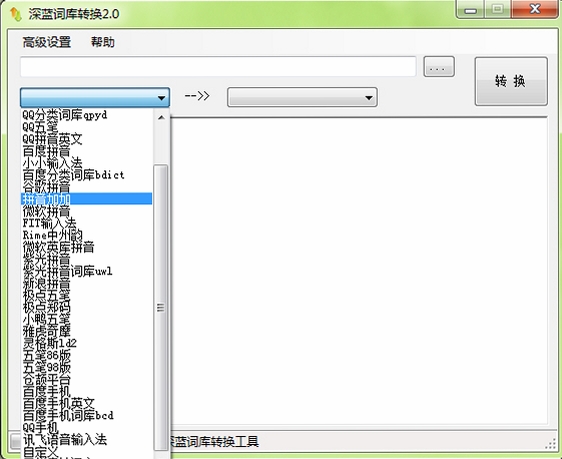Click the dropdown list scrollbar thumb

161,307
